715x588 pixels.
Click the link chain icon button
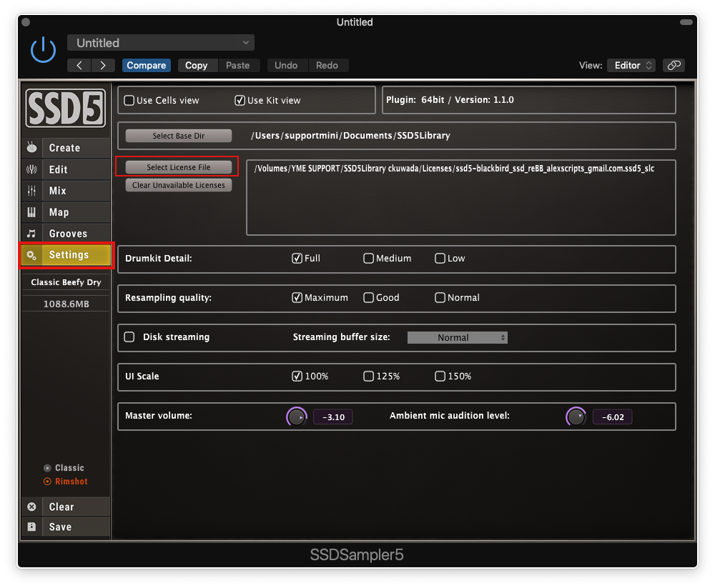point(673,65)
